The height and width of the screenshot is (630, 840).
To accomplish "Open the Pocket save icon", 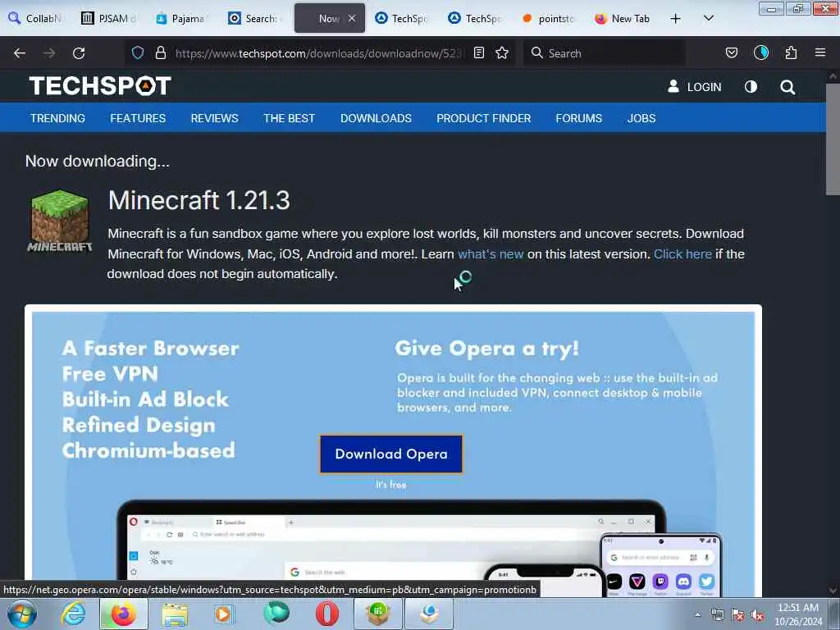I will point(732,52).
